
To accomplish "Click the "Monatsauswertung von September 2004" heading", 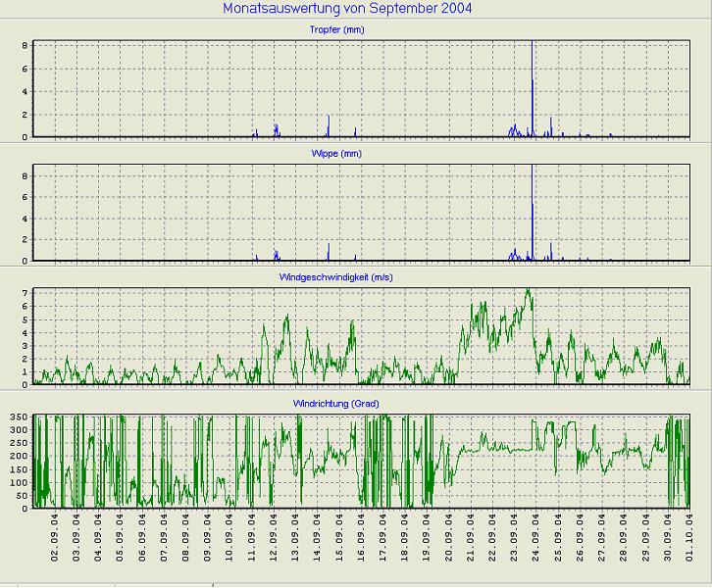I will point(347,9).
